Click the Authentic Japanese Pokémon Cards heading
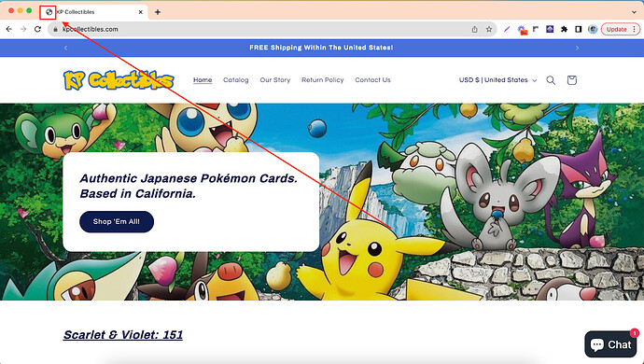The image size is (644, 364). (x=189, y=186)
